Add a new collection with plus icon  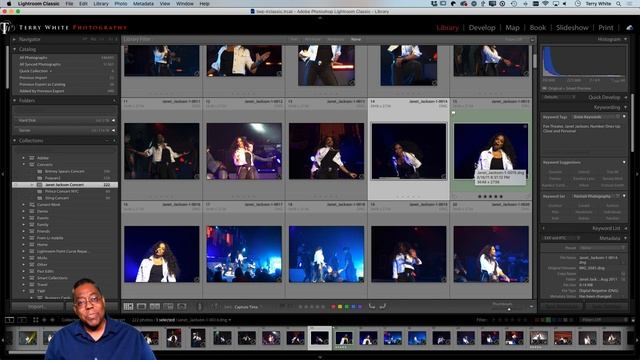[114, 140]
